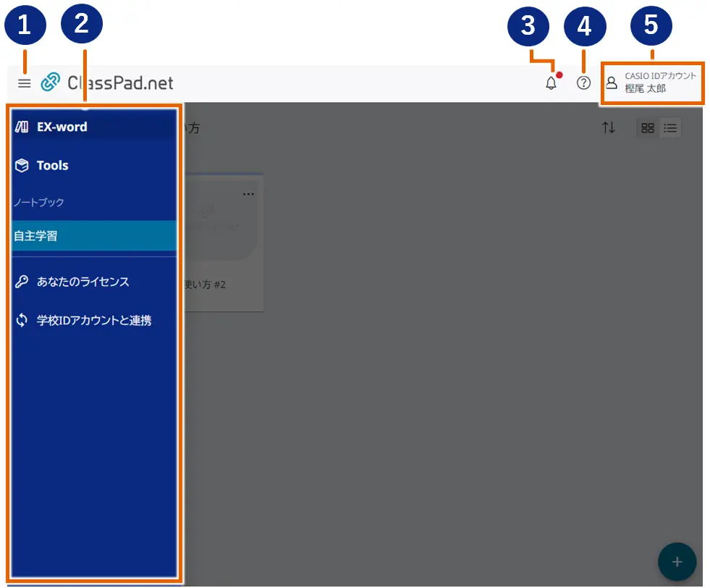Click the sync icon for 学校IDアカウントと連携

point(22,320)
